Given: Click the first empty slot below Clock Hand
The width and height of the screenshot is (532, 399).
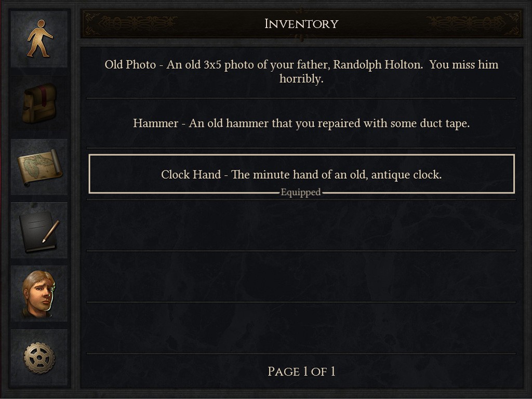Looking at the screenshot, I should tap(301, 225).
